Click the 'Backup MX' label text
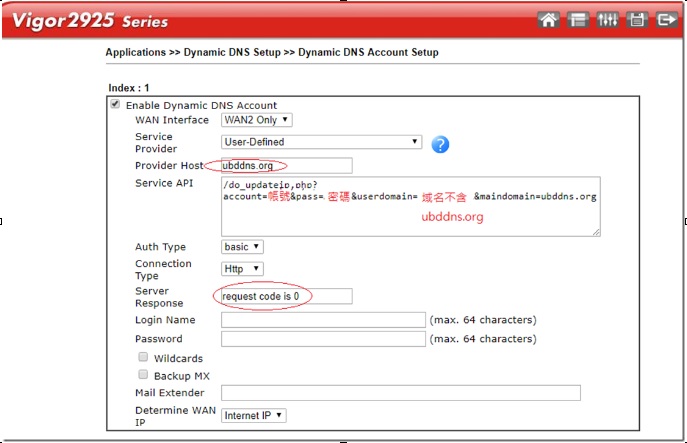 182,376
